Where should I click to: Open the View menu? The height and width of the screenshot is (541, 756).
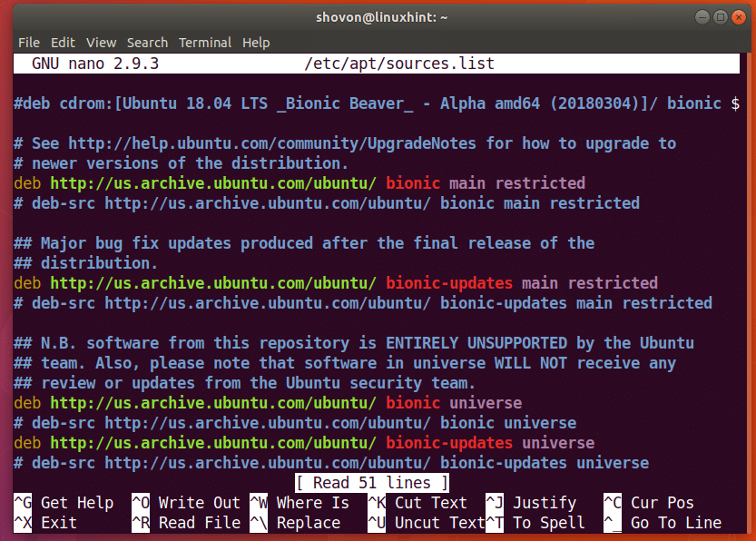click(x=102, y=43)
